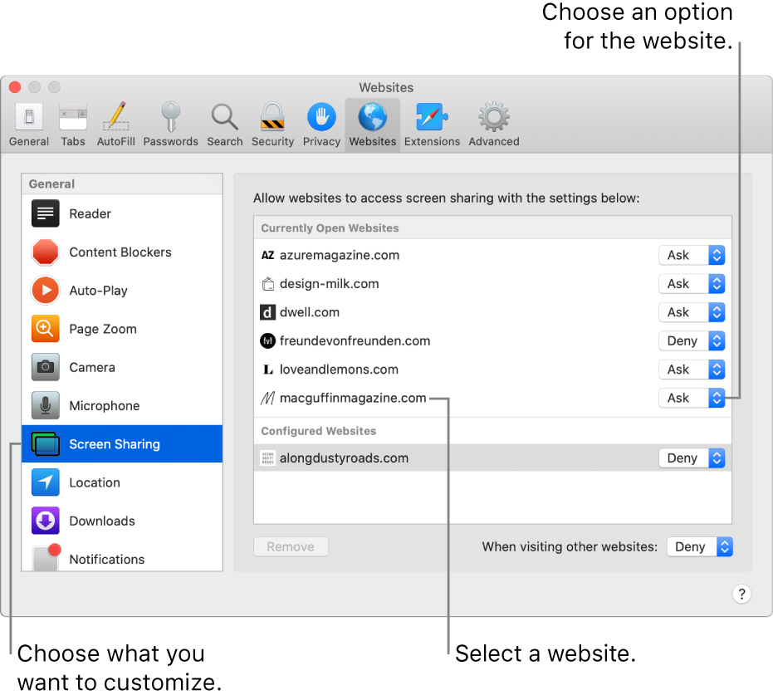This screenshot has width=773, height=700.
Task: Open the permission dropdown for macguffinmagazine.com
Action: 692,399
